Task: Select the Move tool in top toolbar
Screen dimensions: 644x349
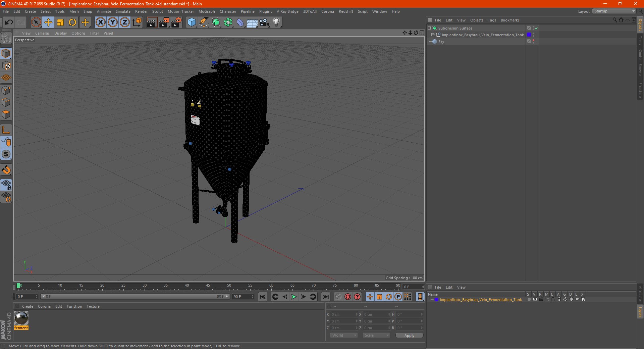Action: pyautogui.click(x=48, y=22)
